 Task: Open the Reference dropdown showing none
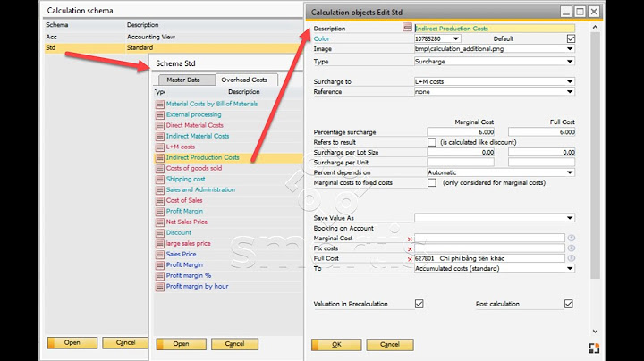click(570, 92)
